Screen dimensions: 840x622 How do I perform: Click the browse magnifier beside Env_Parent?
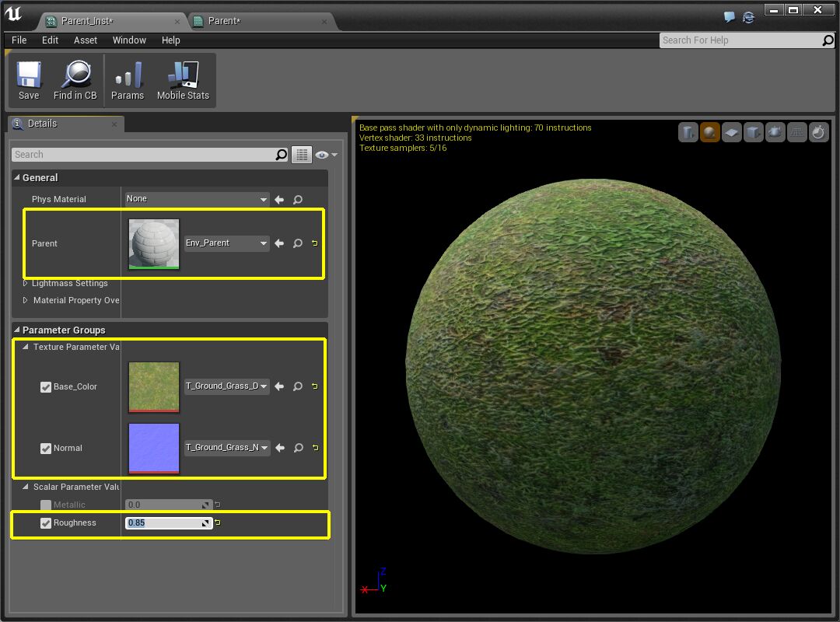[x=297, y=243]
